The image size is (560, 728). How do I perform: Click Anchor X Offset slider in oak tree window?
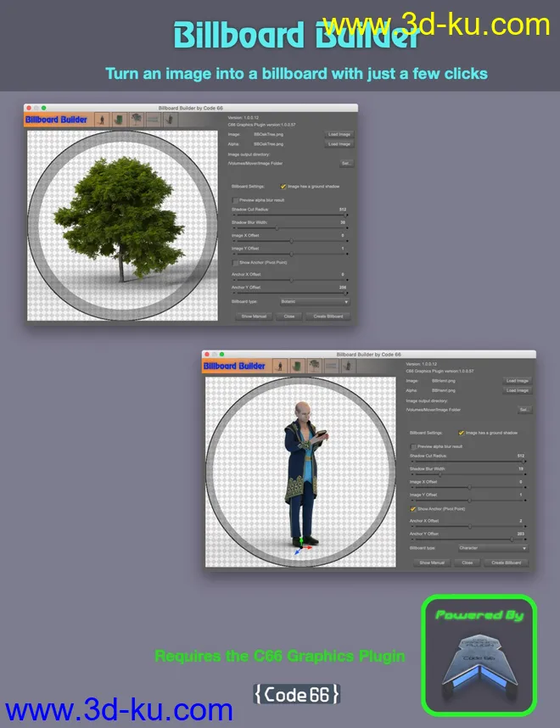point(290,280)
